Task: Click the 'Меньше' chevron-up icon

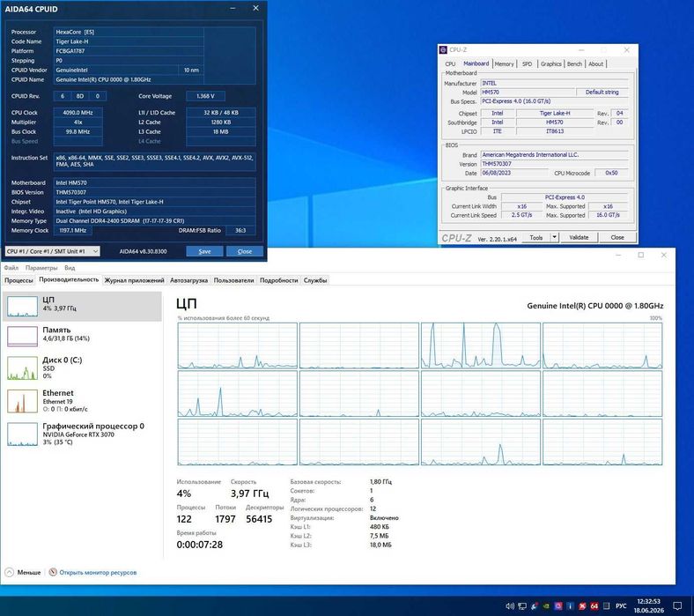Action: point(10,572)
